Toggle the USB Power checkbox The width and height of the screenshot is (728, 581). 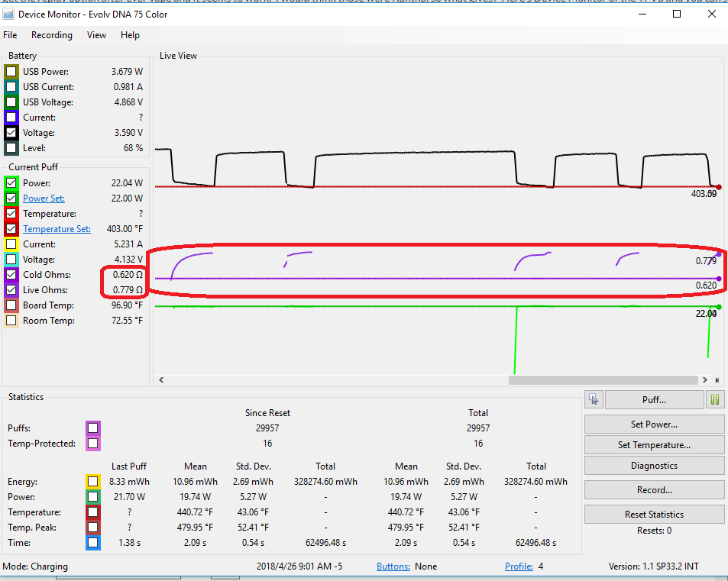11,72
